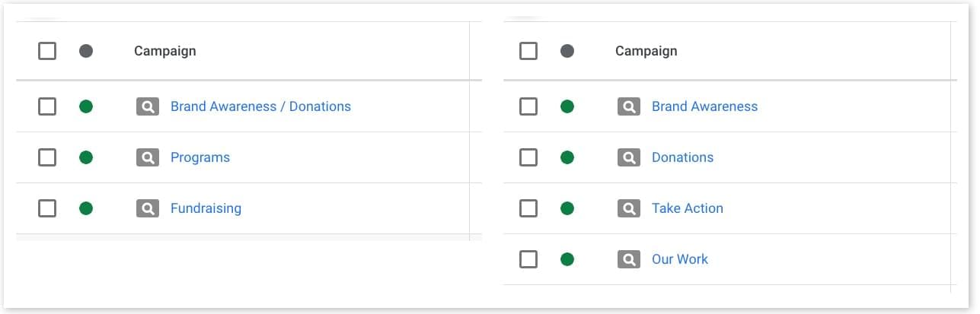Open the Fundraising campaign link
Image resolution: width=980 pixels, height=314 pixels.
pos(206,208)
